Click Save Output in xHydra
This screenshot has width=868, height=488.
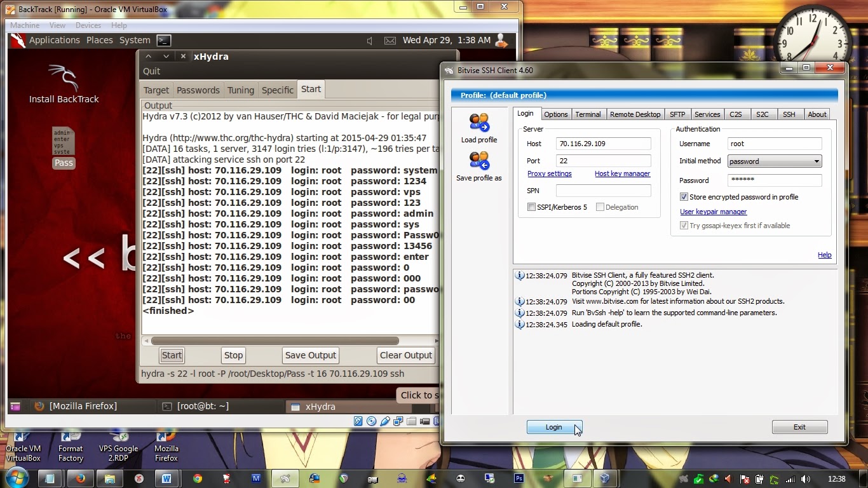click(311, 355)
